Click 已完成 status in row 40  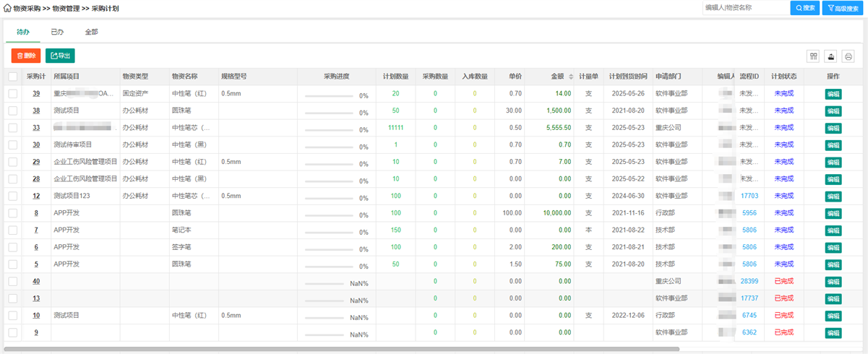783,281
